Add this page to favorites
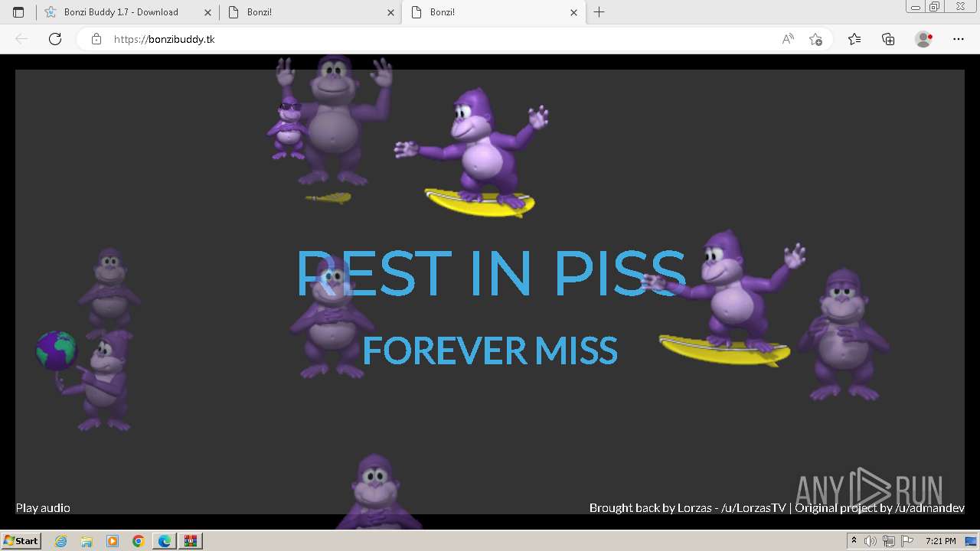Viewport: 980px width, 551px height. click(815, 39)
